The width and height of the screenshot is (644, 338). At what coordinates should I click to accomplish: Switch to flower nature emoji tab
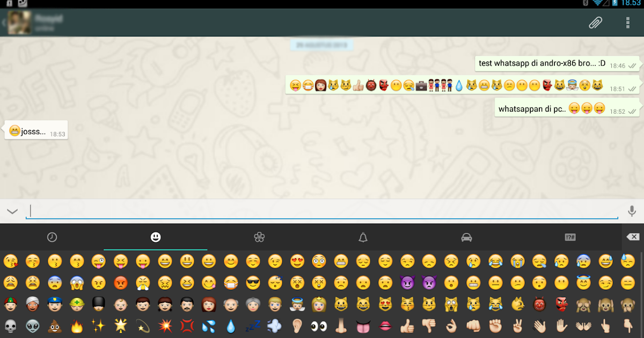click(x=259, y=237)
